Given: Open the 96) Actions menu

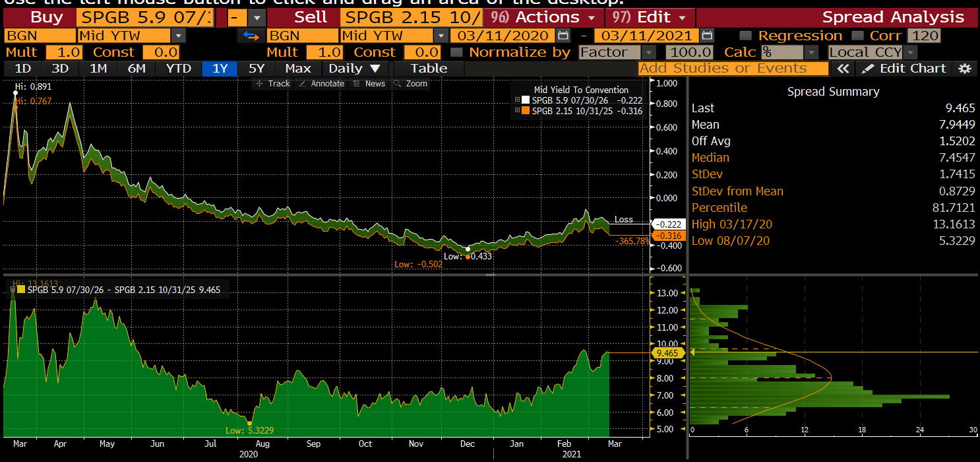Looking at the screenshot, I should coord(543,18).
